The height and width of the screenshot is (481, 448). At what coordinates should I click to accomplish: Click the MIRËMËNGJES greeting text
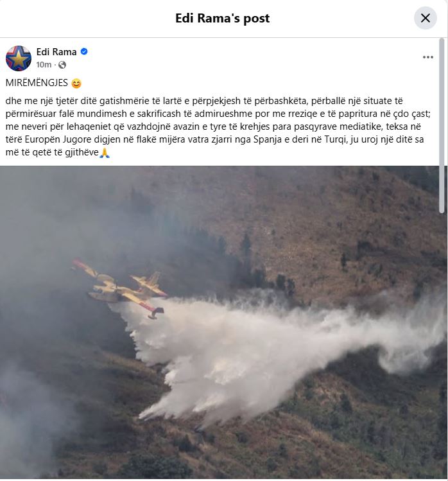click(37, 83)
